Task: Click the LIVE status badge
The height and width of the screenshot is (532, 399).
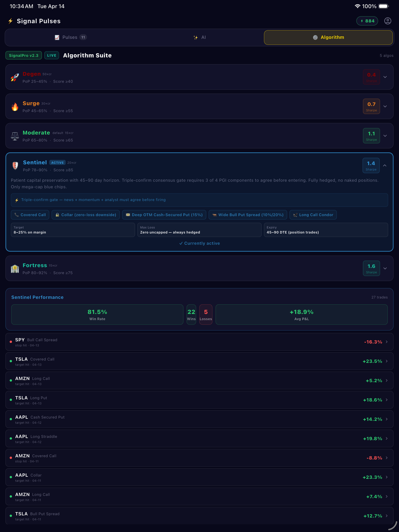Action: point(51,55)
